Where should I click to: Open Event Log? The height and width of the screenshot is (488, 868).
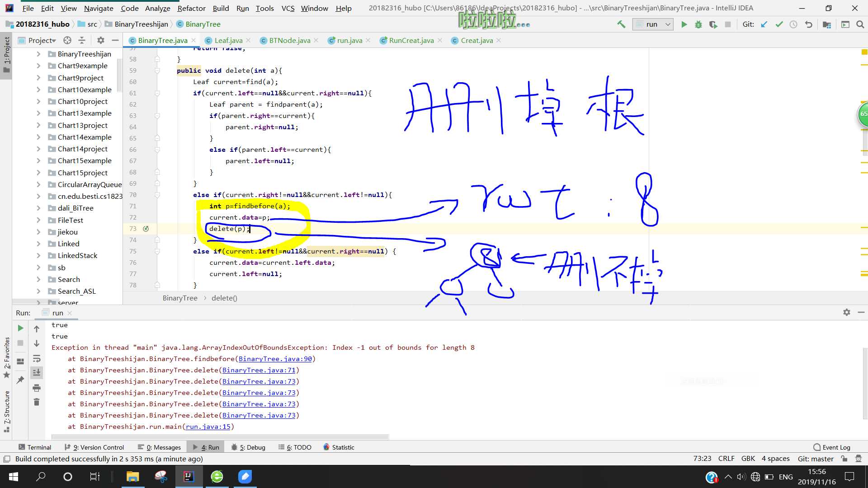point(832,447)
